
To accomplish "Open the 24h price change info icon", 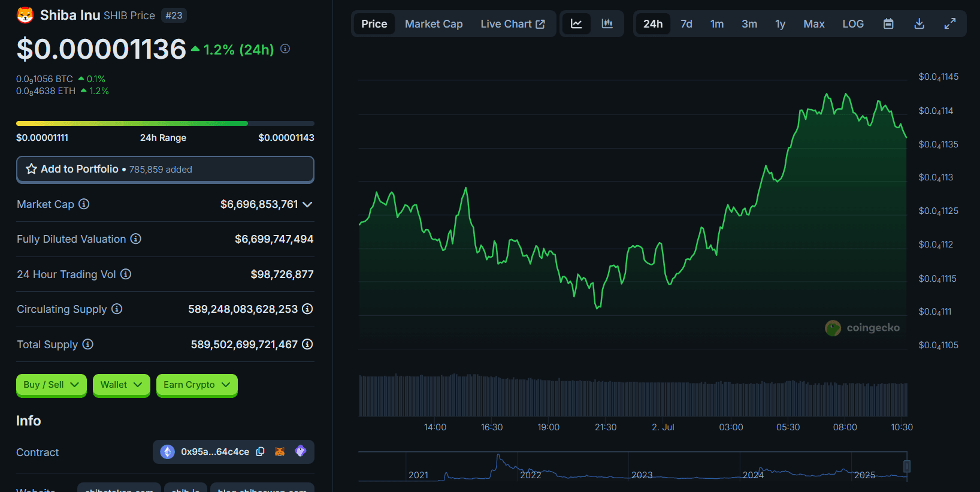I will (285, 49).
